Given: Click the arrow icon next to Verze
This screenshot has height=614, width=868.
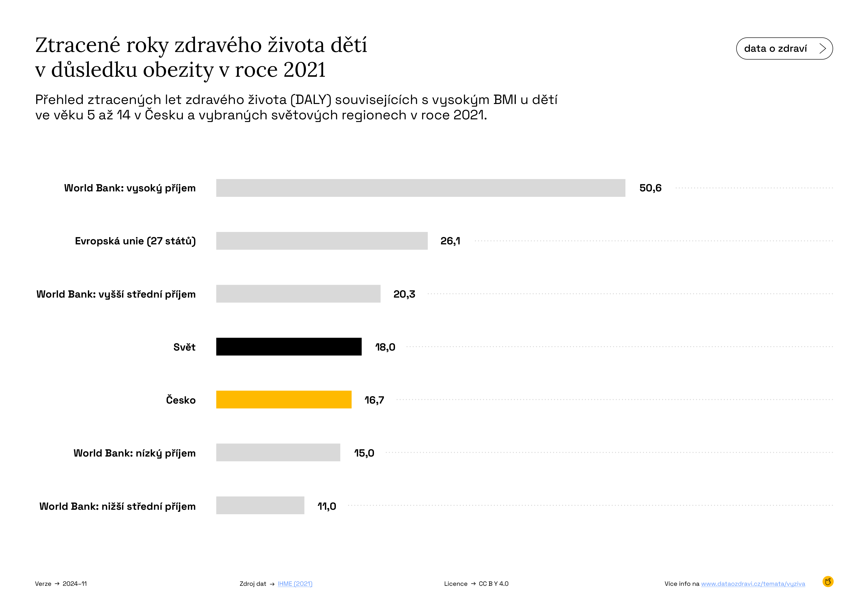Looking at the screenshot, I should click(x=57, y=584).
